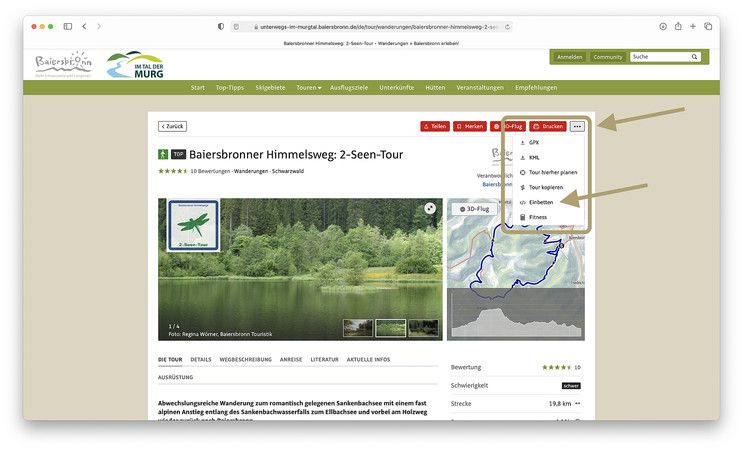743x451 pixels.
Task: Open Top-Tipps in the navigation bar
Action: pyautogui.click(x=230, y=88)
